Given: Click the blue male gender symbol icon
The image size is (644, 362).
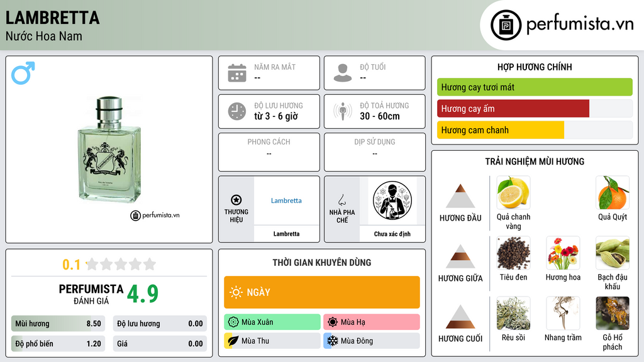Looking at the screenshot, I should pos(23,73).
